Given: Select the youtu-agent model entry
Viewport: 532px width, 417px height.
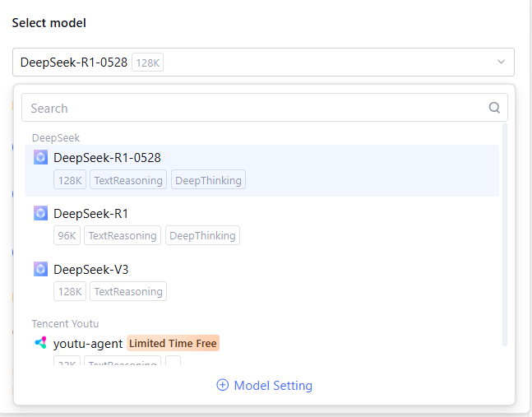Looking at the screenshot, I should pos(88,344).
